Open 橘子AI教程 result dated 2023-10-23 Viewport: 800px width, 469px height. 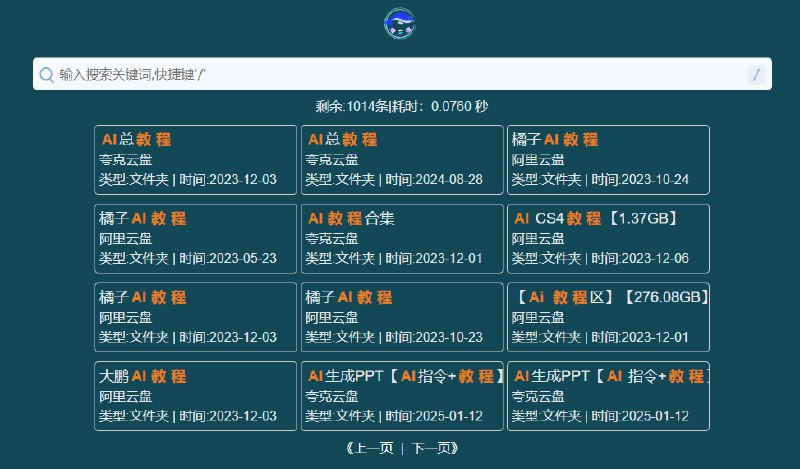pos(401,317)
